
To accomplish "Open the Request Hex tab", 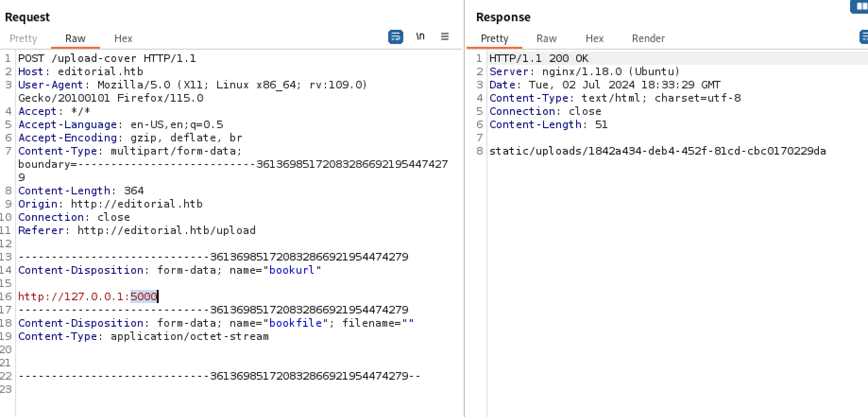I will click(x=123, y=38).
